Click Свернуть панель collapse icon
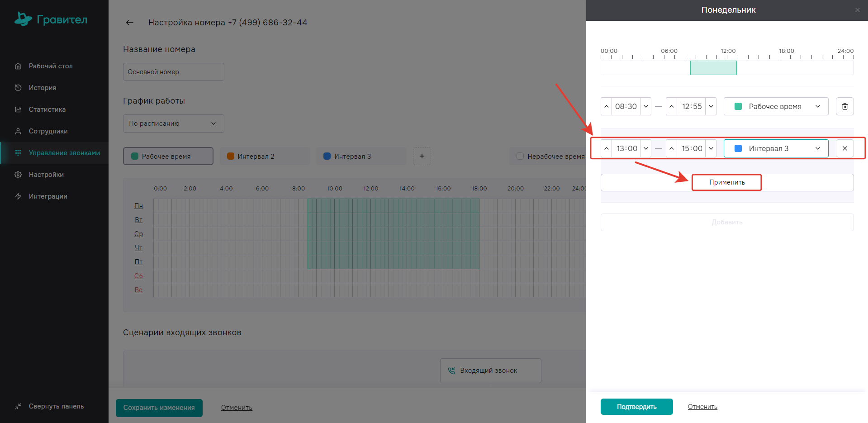 coord(18,406)
